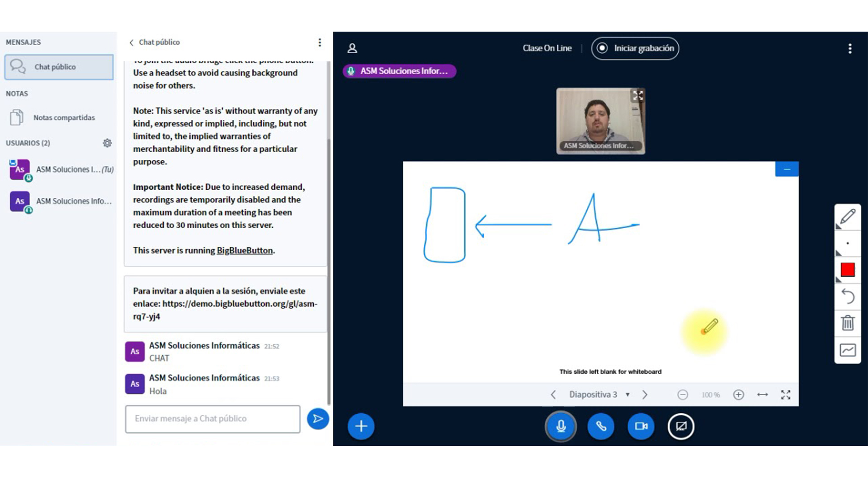
Task: Select the pencil drawing tool
Action: (x=847, y=217)
